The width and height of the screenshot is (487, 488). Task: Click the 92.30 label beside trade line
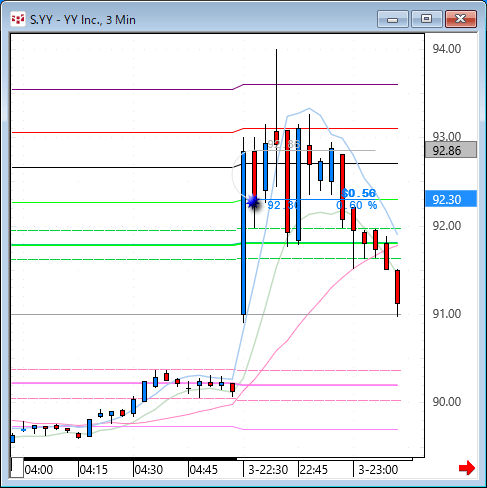tap(283, 205)
